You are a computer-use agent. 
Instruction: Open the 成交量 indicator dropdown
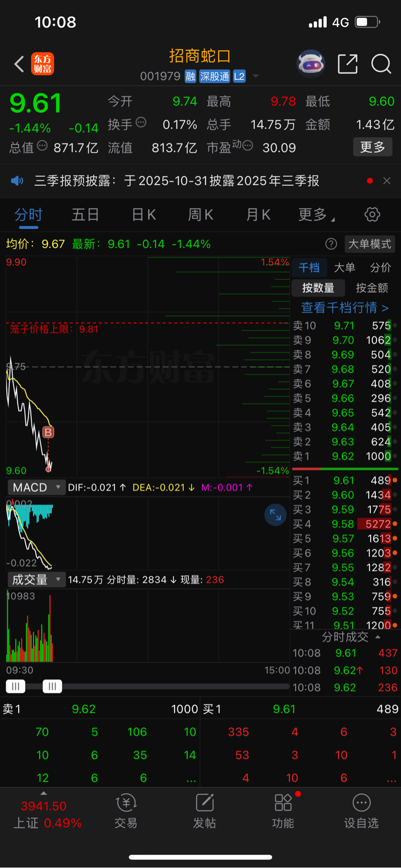tap(37, 579)
